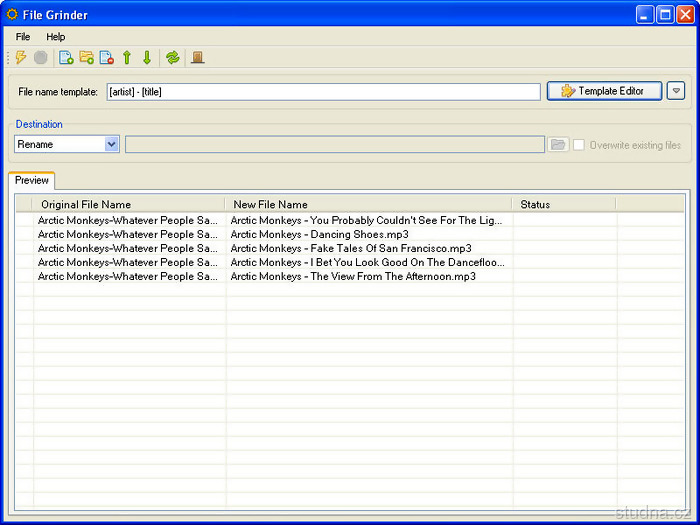Click the gray Stop icon in toolbar
Image resolution: width=700 pixels, height=525 pixels.
click(41, 58)
